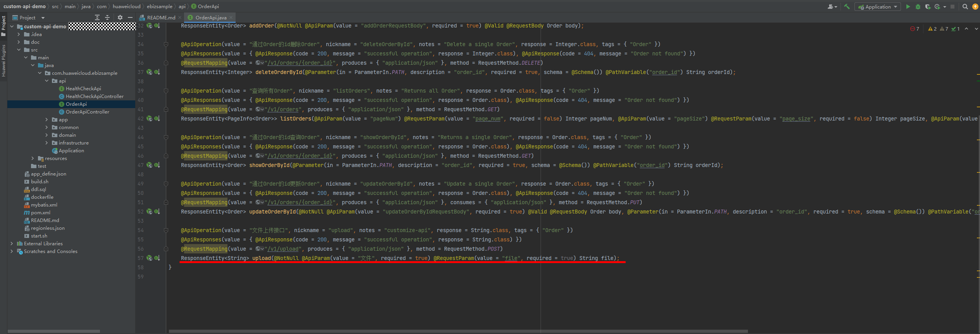Click the huaweicloud breadcrumb item

pyautogui.click(x=127, y=6)
